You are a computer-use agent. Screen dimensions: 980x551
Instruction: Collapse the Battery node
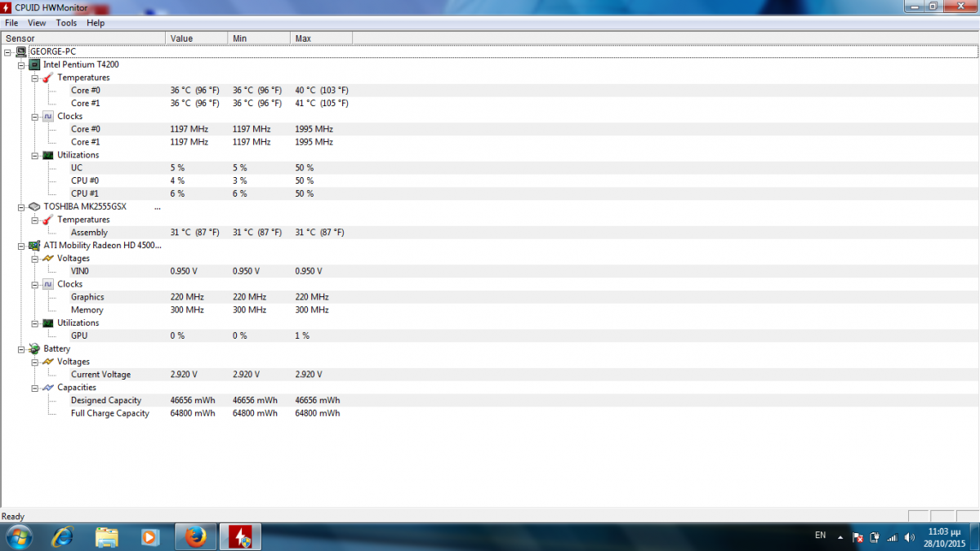click(22, 349)
